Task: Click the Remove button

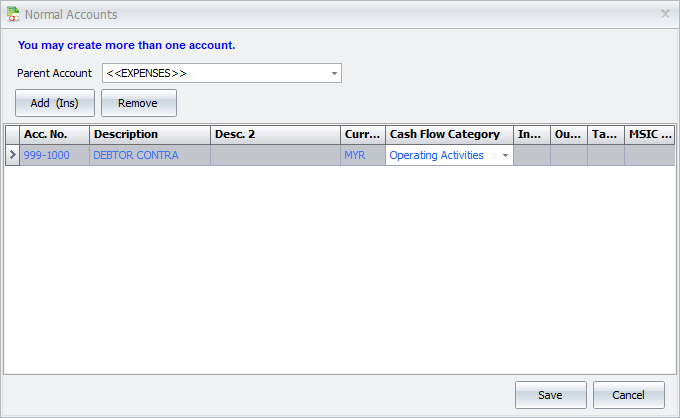Action: [138, 103]
